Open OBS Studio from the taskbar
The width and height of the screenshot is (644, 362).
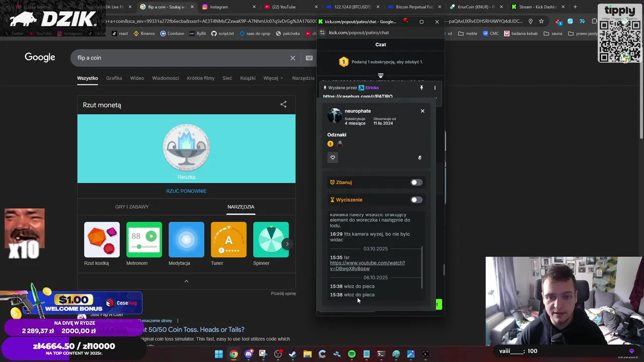(278, 354)
